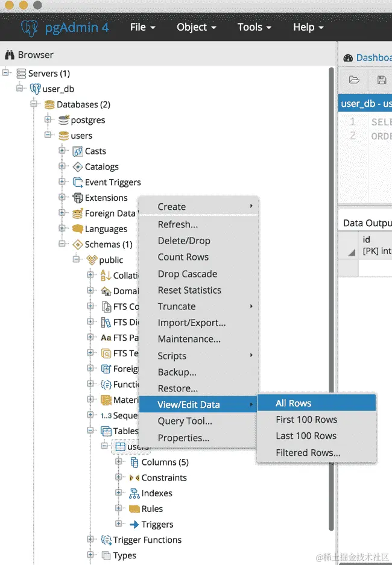This screenshot has width=392, height=565.
Task: Choose Restore... from context menu
Action: coord(198,388)
